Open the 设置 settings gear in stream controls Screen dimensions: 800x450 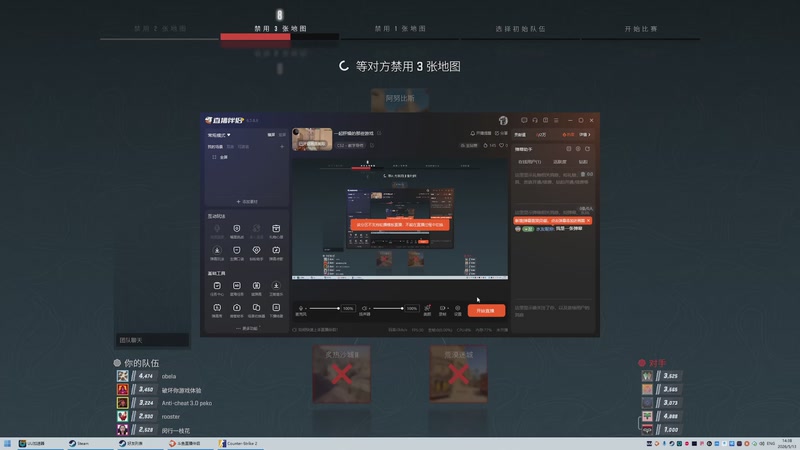(458, 310)
